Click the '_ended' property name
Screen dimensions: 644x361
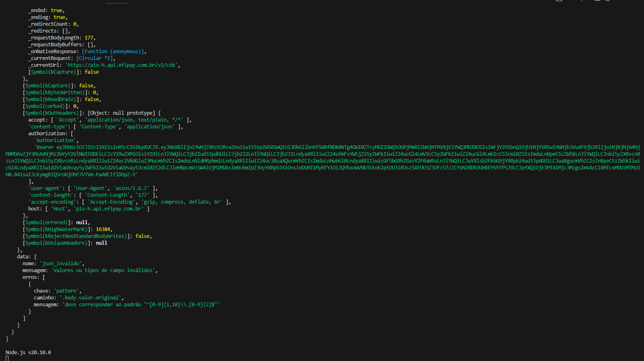pos(38,10)
